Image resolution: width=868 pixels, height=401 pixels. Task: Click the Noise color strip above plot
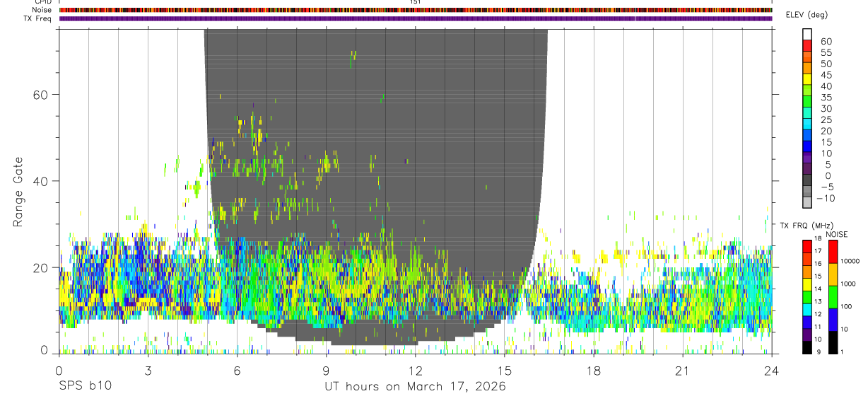click(416, 10)
